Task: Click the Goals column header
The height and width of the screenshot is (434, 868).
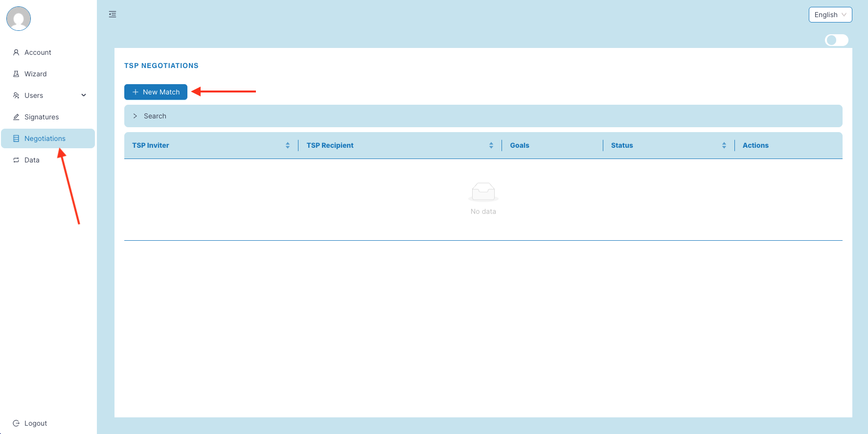Action: (x=552, y=145)
